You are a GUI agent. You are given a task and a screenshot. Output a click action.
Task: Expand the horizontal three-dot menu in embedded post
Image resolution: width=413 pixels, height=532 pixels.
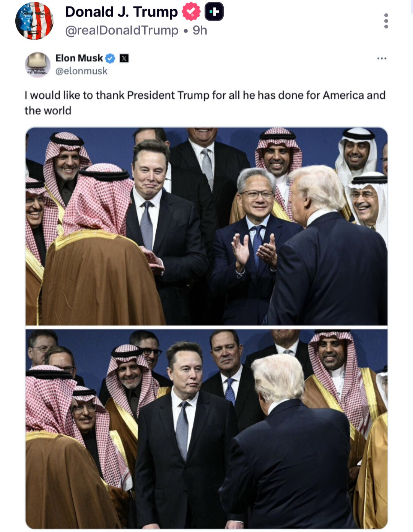(382, 58)
